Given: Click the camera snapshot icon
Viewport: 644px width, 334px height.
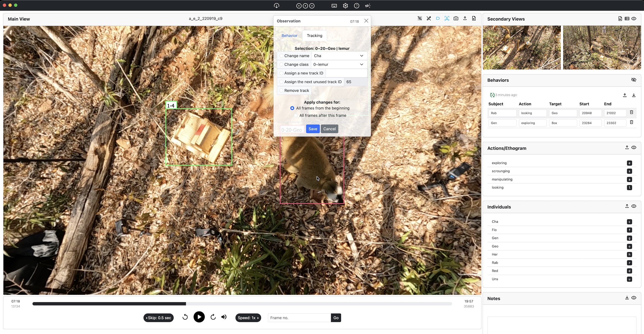Looking at the screenshot, I should (456, 18).
